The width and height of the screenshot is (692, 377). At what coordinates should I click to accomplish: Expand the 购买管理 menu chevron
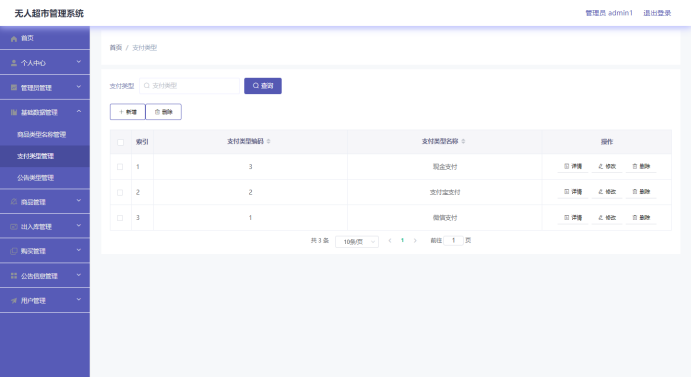coord(79,250)
